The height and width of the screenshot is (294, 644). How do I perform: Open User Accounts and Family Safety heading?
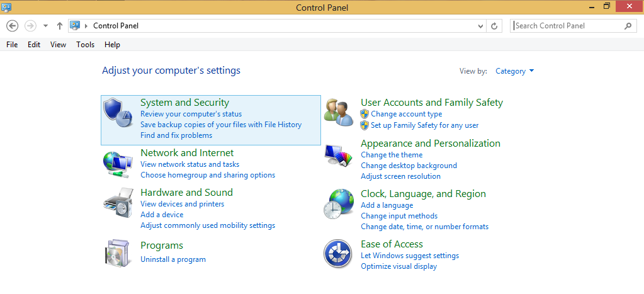[432, 102]
